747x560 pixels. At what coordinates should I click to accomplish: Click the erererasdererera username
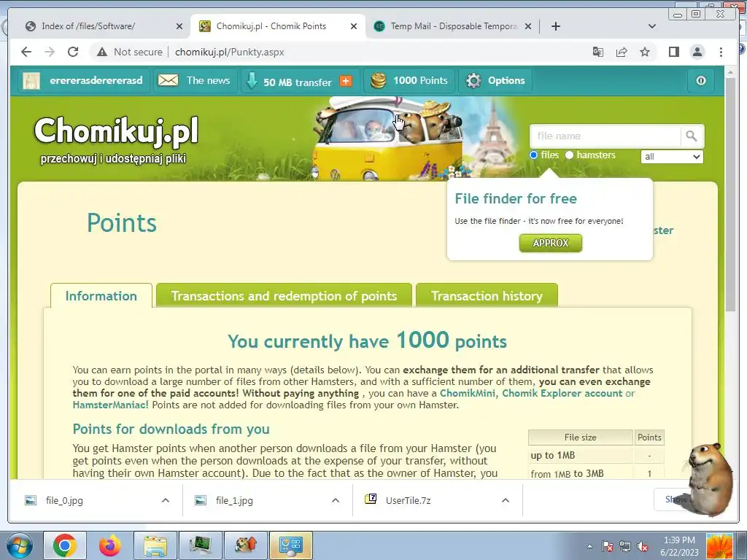pyautogui.click(x=96, y=80)
